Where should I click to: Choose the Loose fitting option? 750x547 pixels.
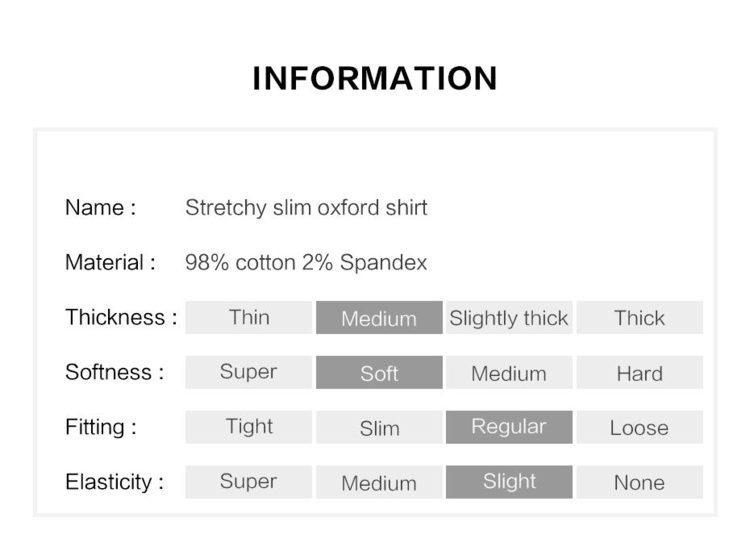click(x=640, y=427)
